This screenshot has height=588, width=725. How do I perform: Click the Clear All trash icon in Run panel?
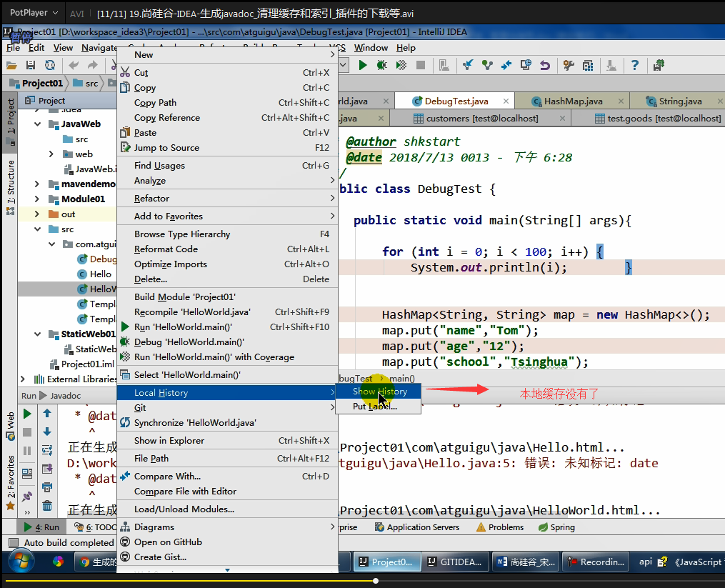pos(47,506)
